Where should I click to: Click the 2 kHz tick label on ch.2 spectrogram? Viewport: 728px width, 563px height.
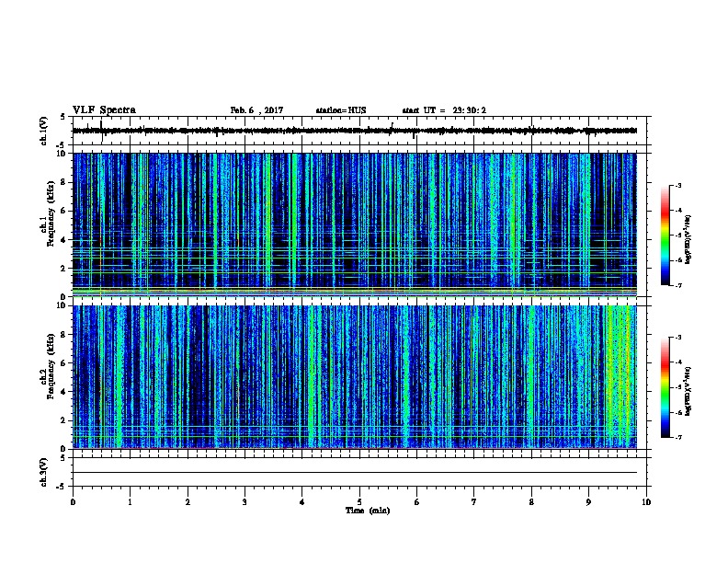click(63, 420)
